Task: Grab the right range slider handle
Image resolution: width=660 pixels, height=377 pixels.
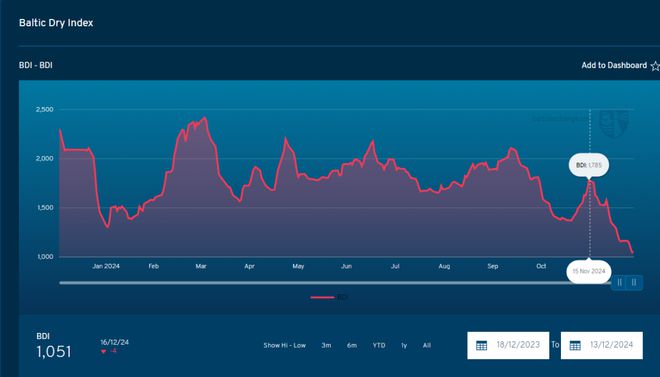Action: click(634, 282)
